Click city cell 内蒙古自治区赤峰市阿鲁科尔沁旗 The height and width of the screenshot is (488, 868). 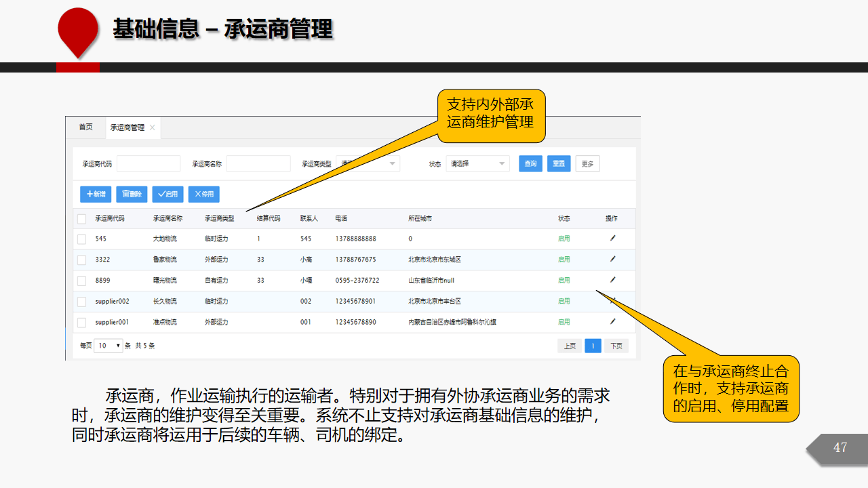[452, 323]
